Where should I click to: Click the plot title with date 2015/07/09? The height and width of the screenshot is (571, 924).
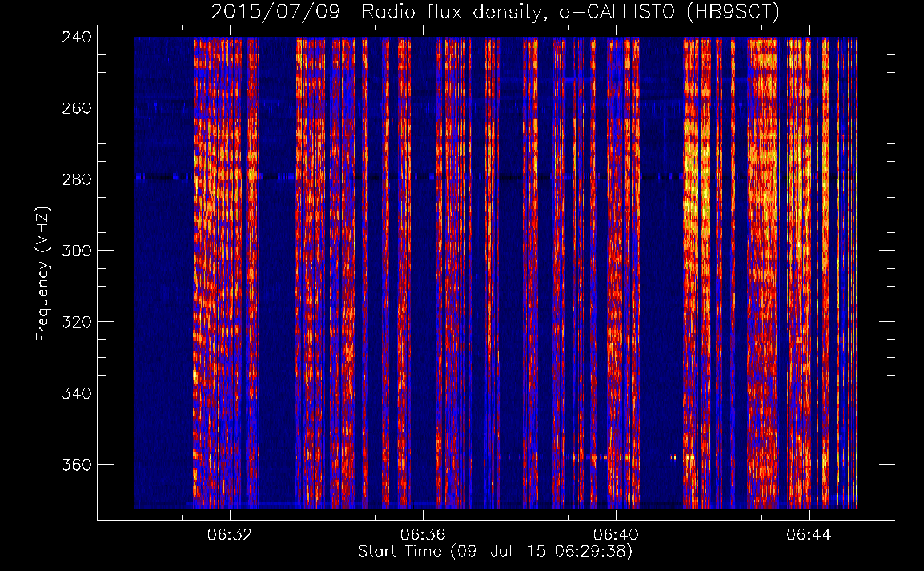[x=495, y=12]
